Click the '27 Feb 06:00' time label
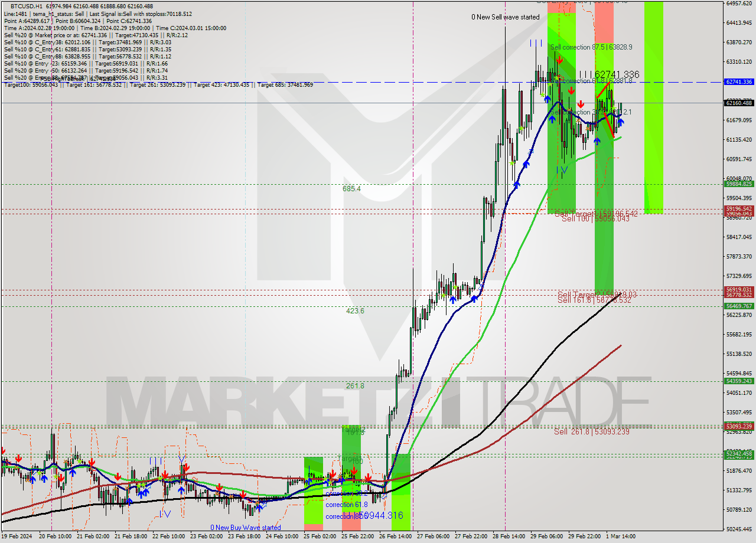The width and height of the screenshot is (756, 543). tap(434, 537)
